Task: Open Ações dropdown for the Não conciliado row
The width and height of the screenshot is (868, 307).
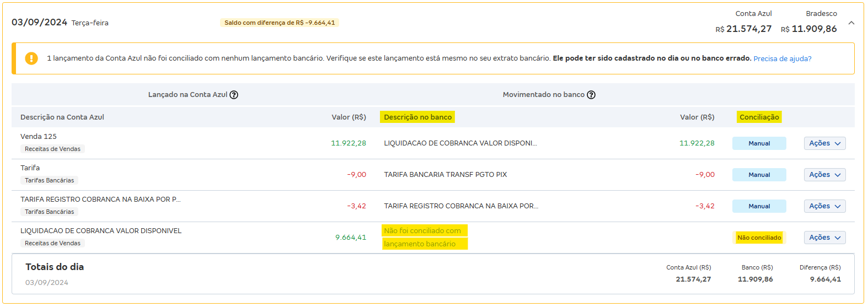Action: click(x=824, y=238)
